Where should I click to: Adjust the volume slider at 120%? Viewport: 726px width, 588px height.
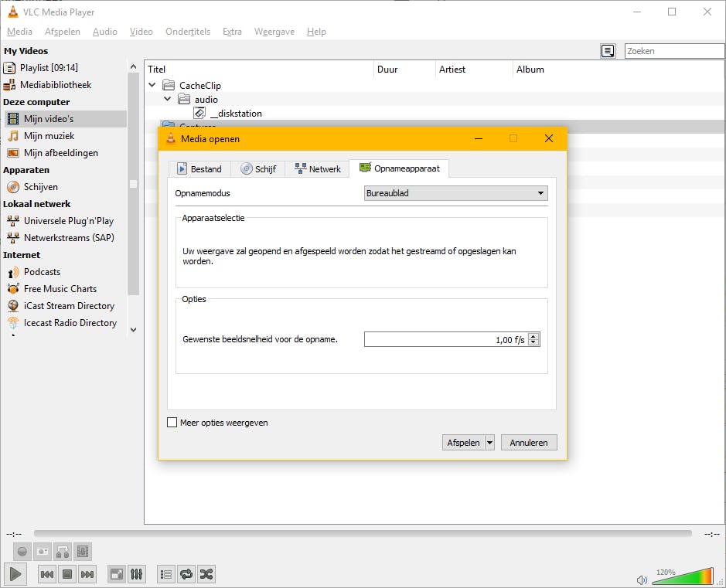click(x=683, y=576)
